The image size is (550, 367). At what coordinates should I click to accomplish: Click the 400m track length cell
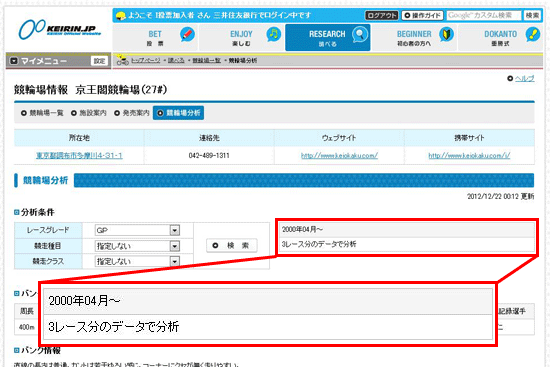(x=27, y=327)
